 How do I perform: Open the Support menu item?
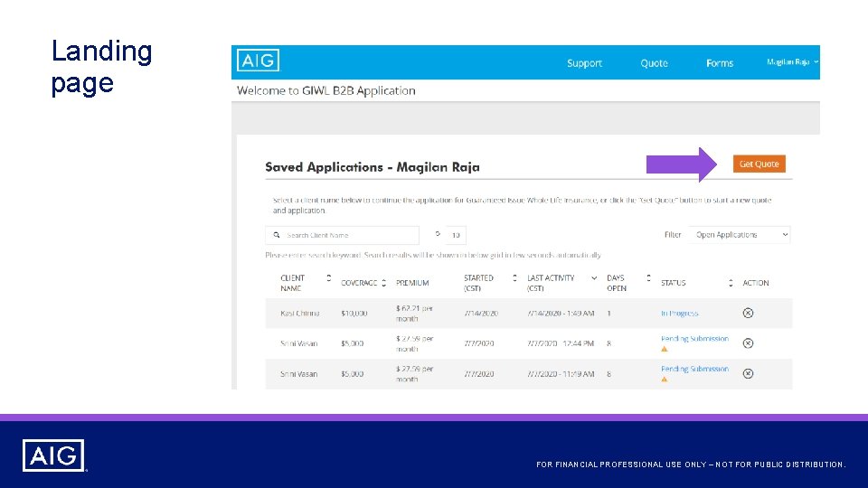pos(584,63)
